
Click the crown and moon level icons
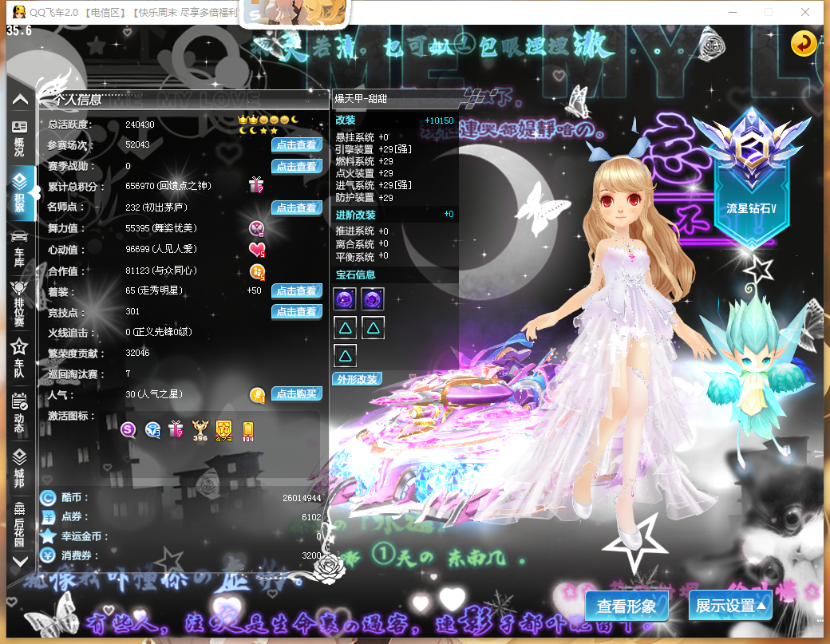pos(269,124)
